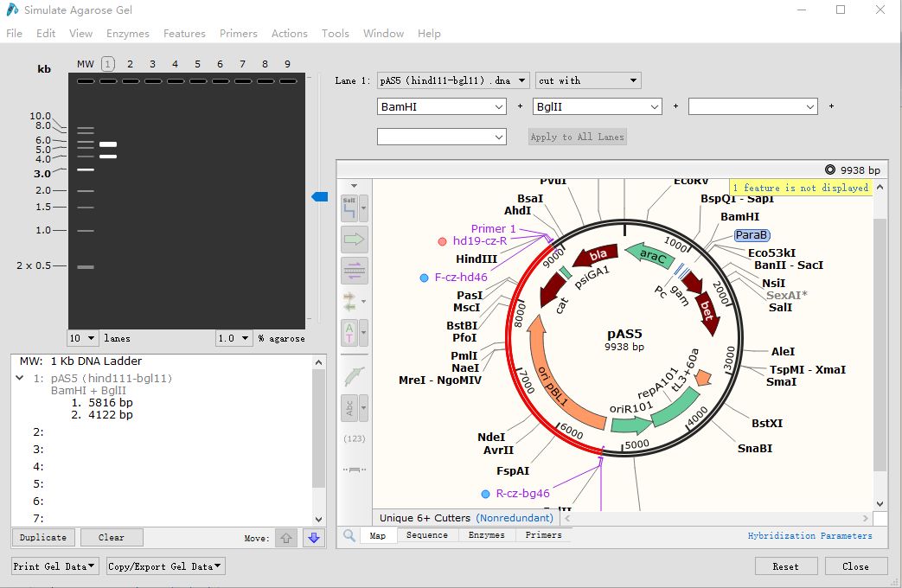902x588 pixels.
Task: Click the bet feature arrow on the map
Action: click(x=707, y=313)
